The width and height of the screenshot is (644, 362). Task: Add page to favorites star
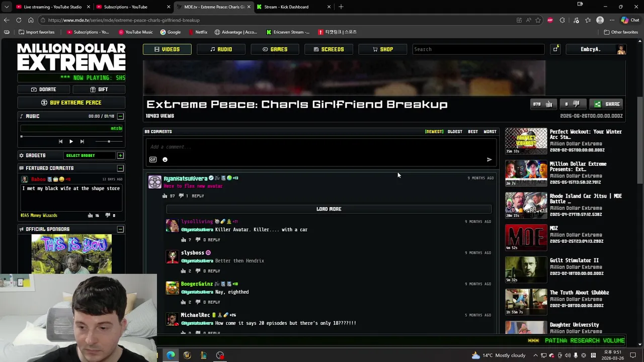tap(538, 20)
